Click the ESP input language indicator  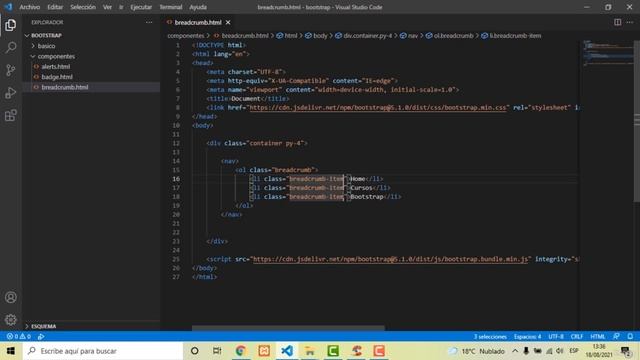click(574, 351)
